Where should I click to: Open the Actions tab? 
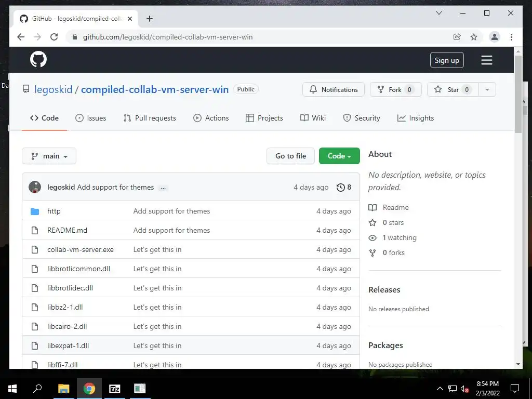coord(211,118)
